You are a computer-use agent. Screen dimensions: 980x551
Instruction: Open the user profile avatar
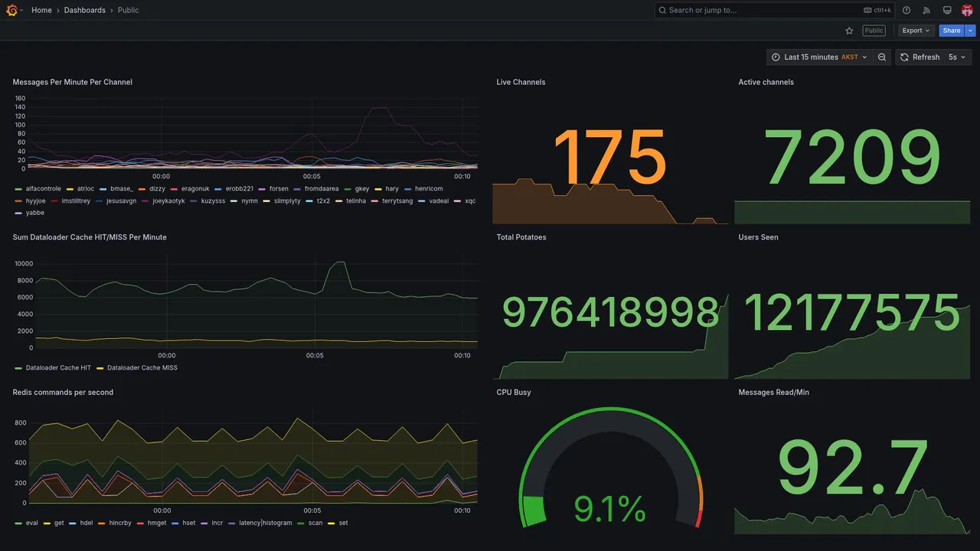pyautogui.click(x=967, y=10)
